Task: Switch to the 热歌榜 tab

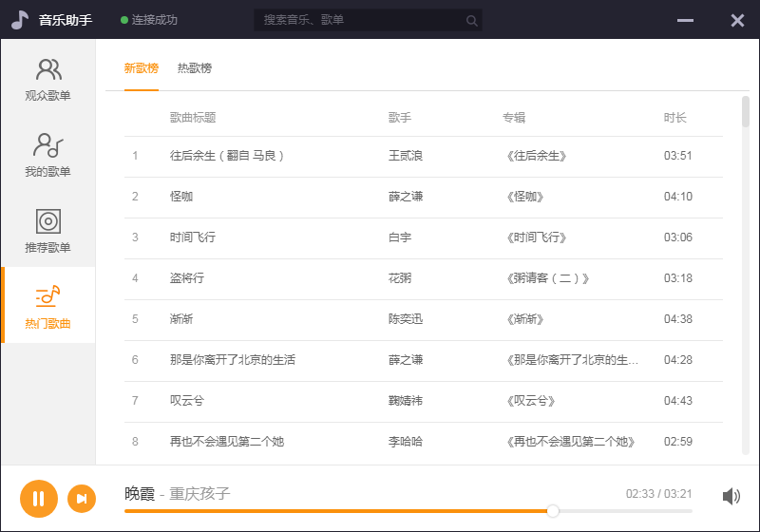Action: 195,68
